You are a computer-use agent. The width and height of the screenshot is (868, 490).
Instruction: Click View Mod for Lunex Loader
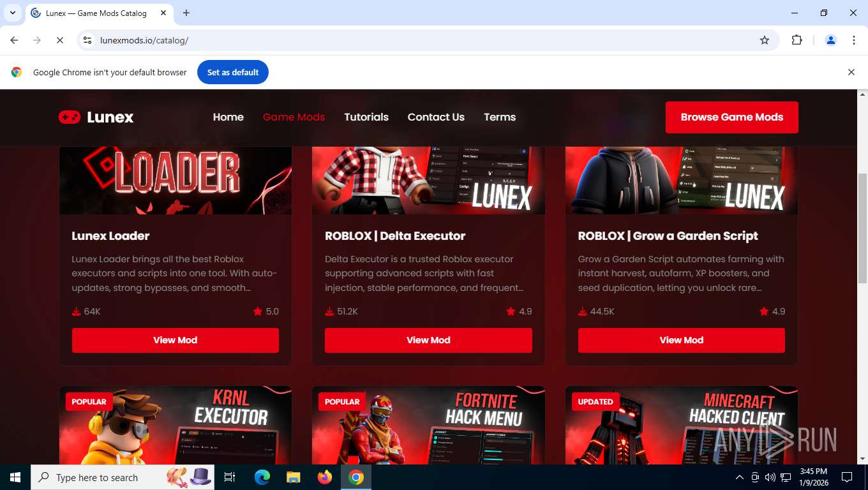coord(176,340)
